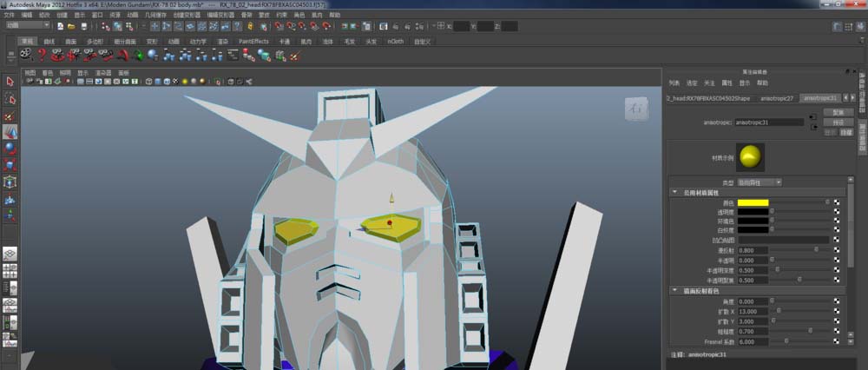
Task: Pick the Rotate tool sphere icon
Action: point(10,149)
